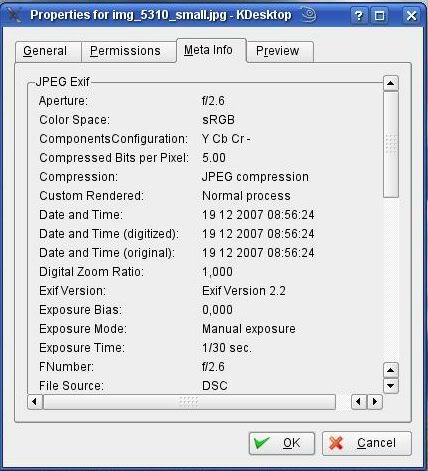Viewport: 428px width, 471px height.
Task: Click the Cancel button
Action: coord(367,443)
